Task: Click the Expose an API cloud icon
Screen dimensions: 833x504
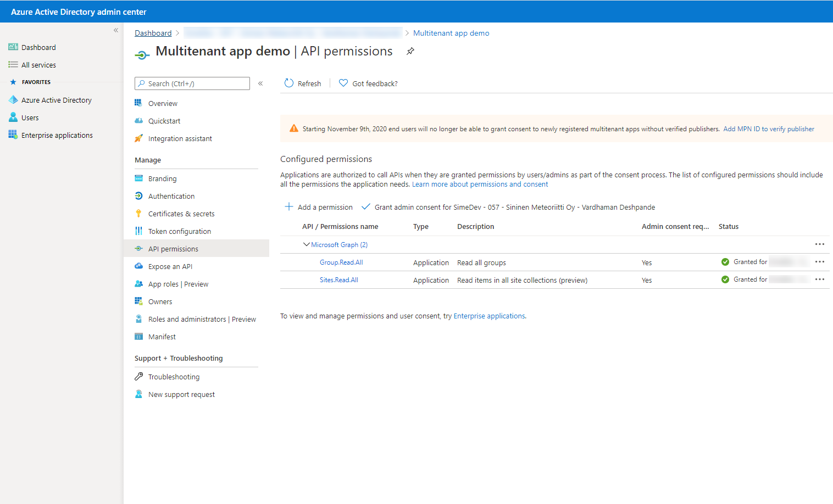Action: pos(138,266)
